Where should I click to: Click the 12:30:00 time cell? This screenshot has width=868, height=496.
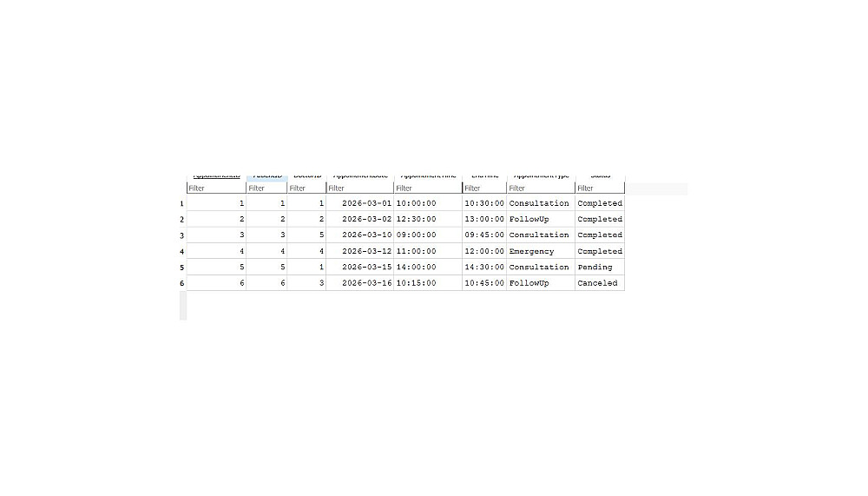(x=428, y=220)
